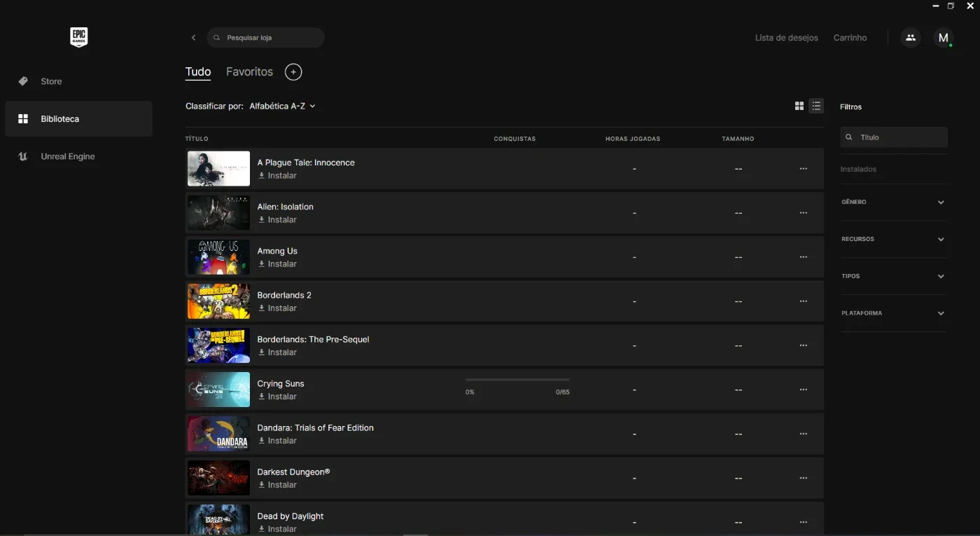Expand the Plataforma filter section
This screenshot has width=980, height=536.
coord(893,313)
